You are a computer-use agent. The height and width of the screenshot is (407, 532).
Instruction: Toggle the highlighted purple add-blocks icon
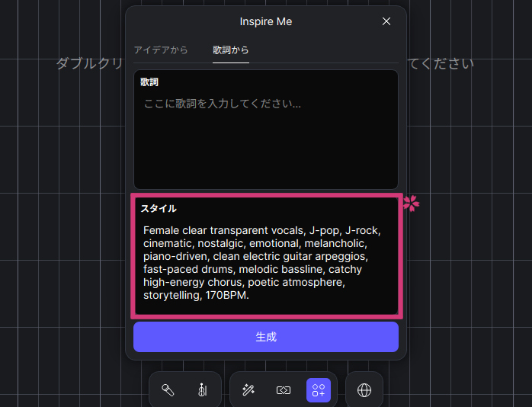319,390
